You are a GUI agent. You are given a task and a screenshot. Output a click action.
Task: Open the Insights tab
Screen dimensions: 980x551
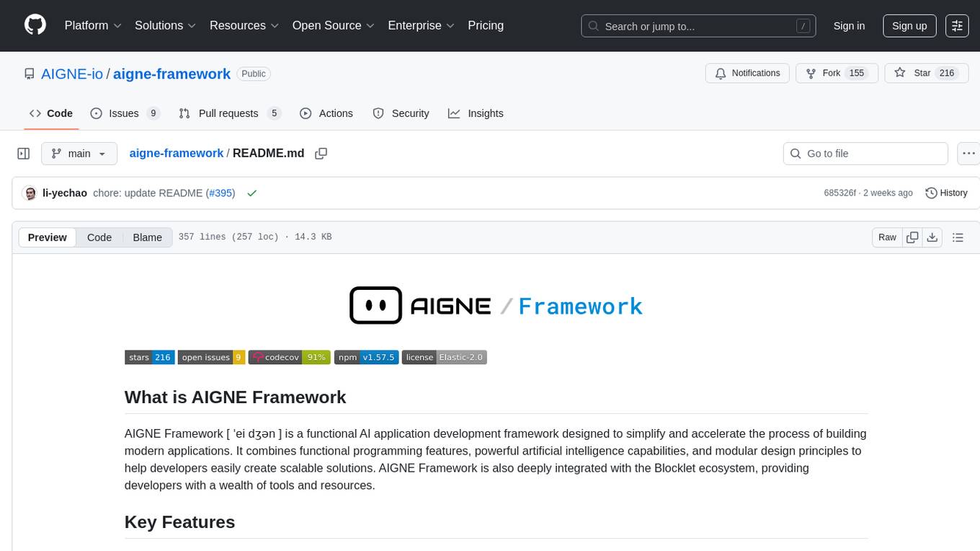pyautogui.click(x=476, y=113)
